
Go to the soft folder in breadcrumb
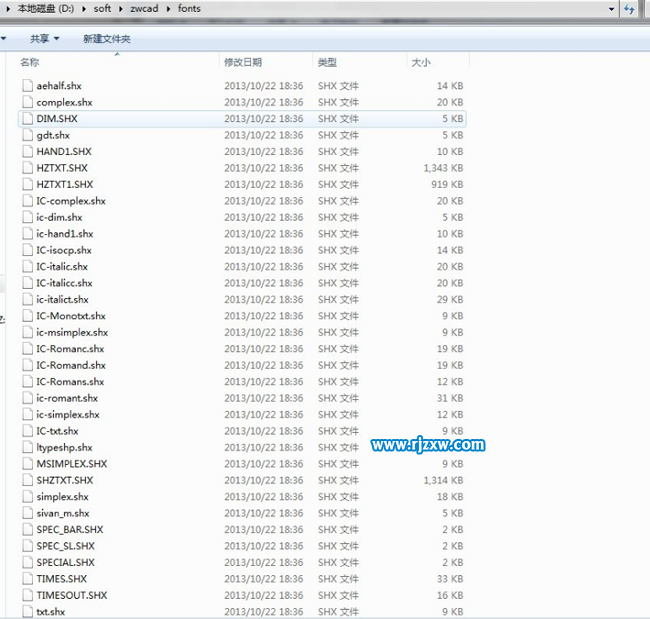(x=102, y=9)
